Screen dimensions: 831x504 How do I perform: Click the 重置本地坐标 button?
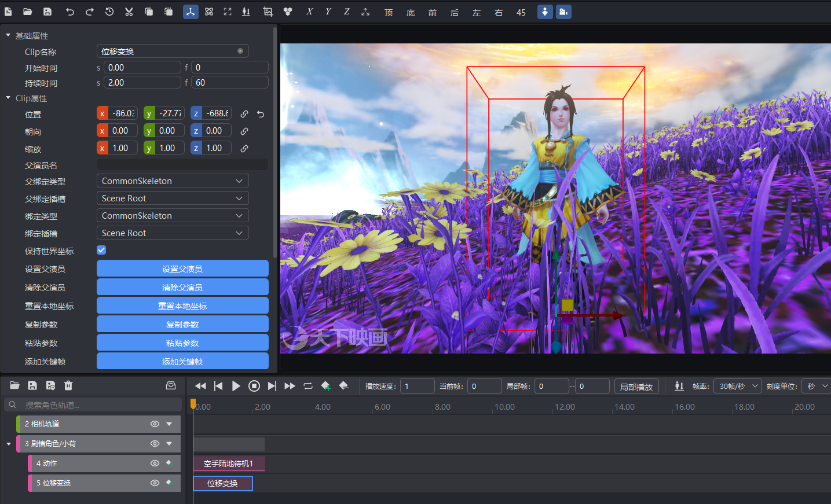(x=182, y=306)
